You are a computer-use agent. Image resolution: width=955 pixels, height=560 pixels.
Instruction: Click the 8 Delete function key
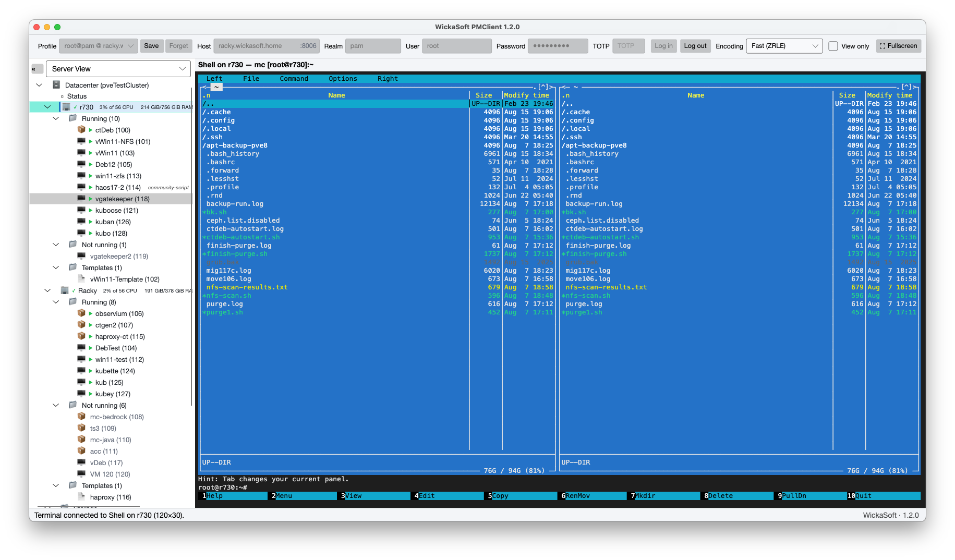[x=738, y=496]
